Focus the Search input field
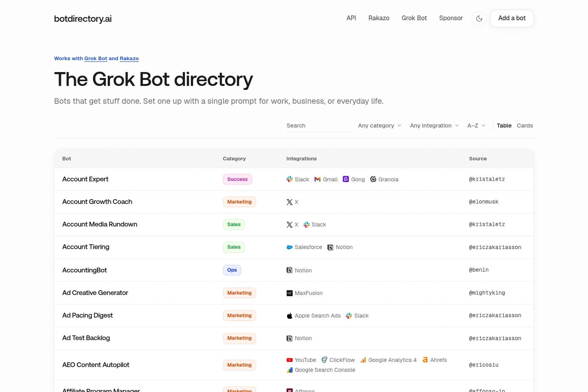This screenshot has height=392, width=588. coord(318,126)
